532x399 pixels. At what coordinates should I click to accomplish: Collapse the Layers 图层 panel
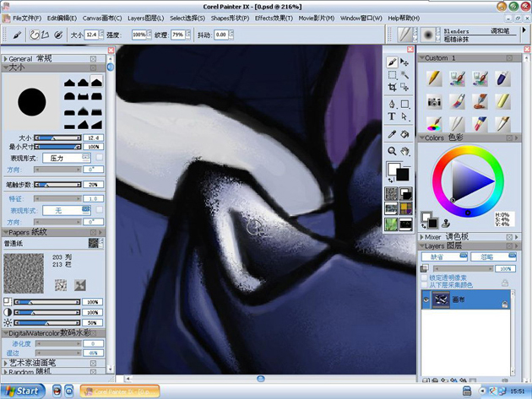(x=421, y=245)
